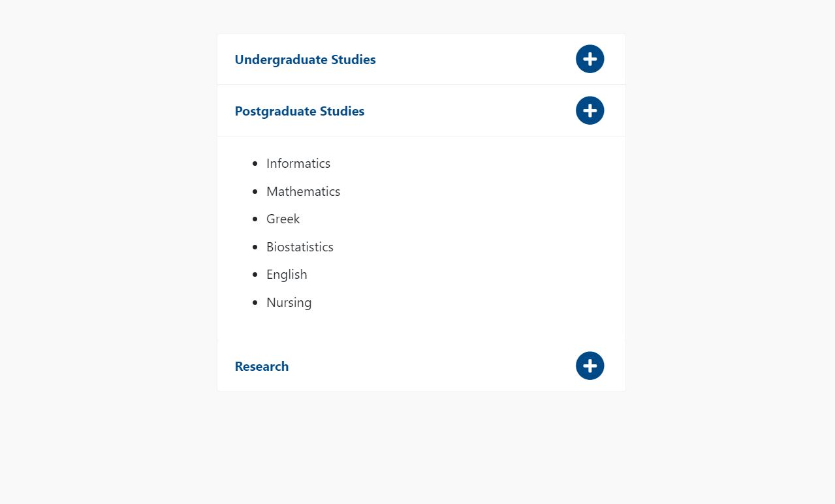The width and height of the screenshot is (835, 504).
Task: Click the plus icon next to Research
Action: click(590, 366)
